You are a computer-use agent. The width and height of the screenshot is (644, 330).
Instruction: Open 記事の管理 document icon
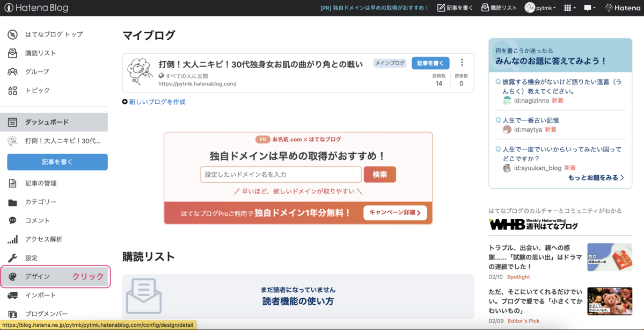[x=13, y=183]
